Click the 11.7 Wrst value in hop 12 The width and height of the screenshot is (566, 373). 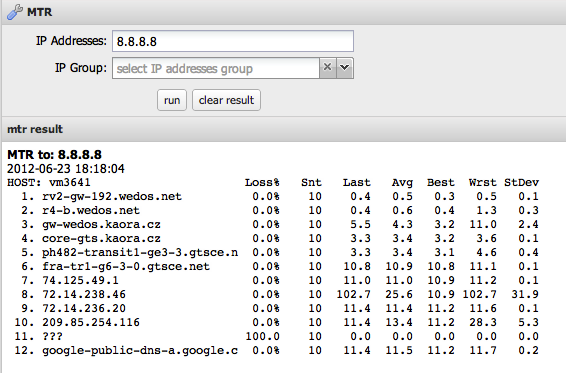pyautogui.click(x=483, y=351)
